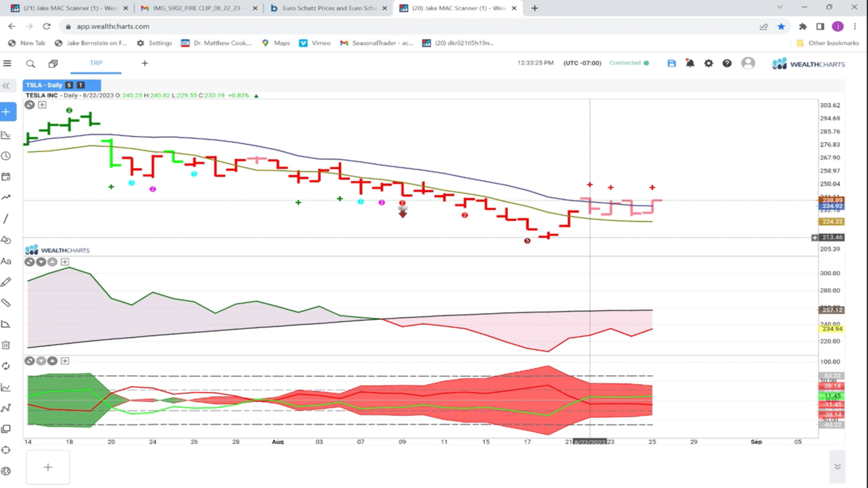Screen dimensions: 868x488
Task: Toggle the T badge on TSLA tab
Action: (80, 85)
